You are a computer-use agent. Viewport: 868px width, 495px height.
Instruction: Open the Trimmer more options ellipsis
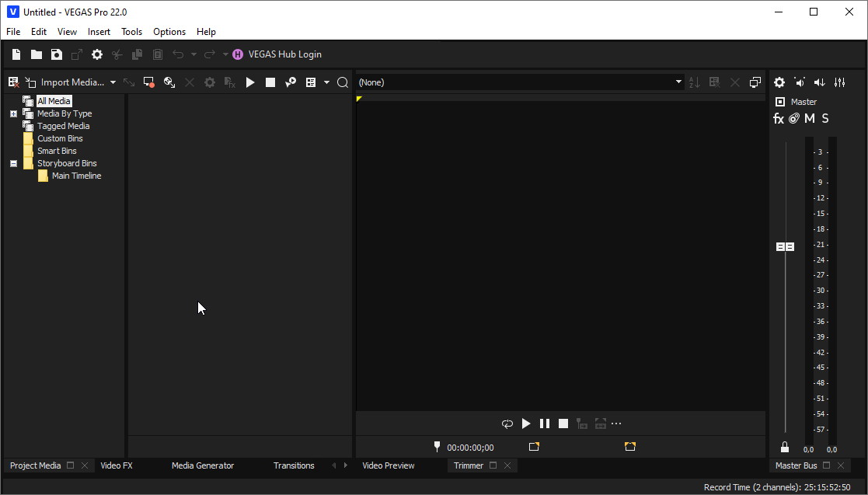pyautogui.click(x=616, y=424)
